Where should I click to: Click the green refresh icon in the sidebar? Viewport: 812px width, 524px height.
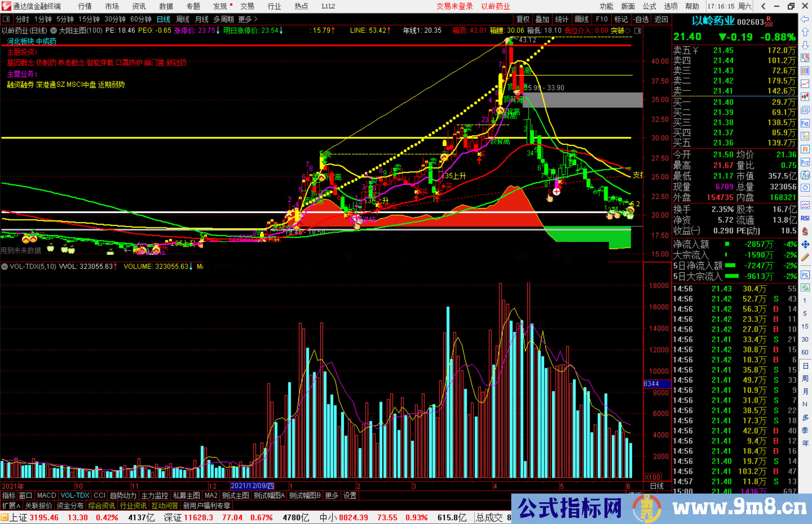805,288
